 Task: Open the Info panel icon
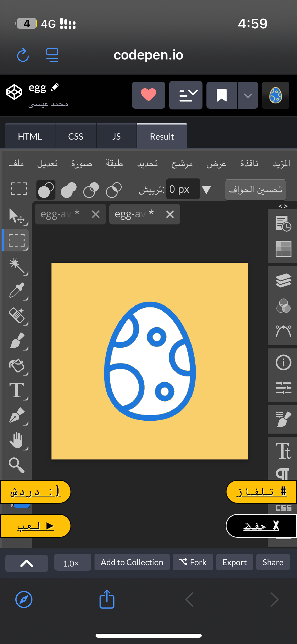[283, 362]
